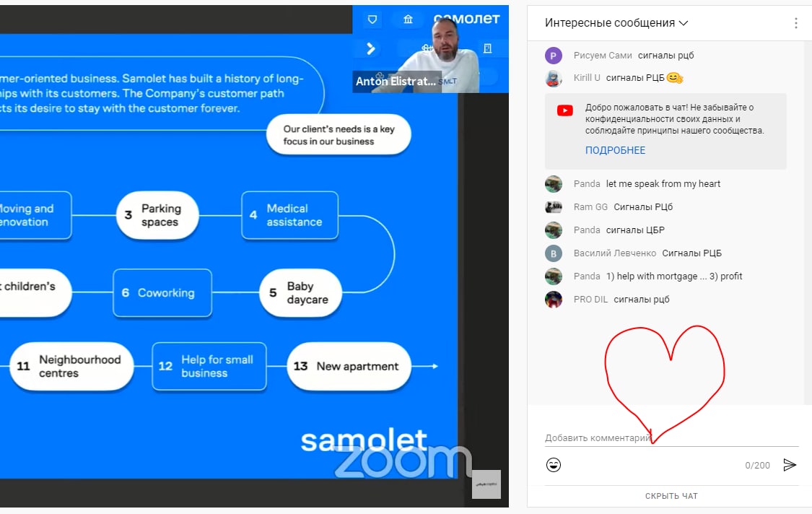Click message "1) help with mortgage ... 3) profit"
812x514 pixels.
point(674,276)
